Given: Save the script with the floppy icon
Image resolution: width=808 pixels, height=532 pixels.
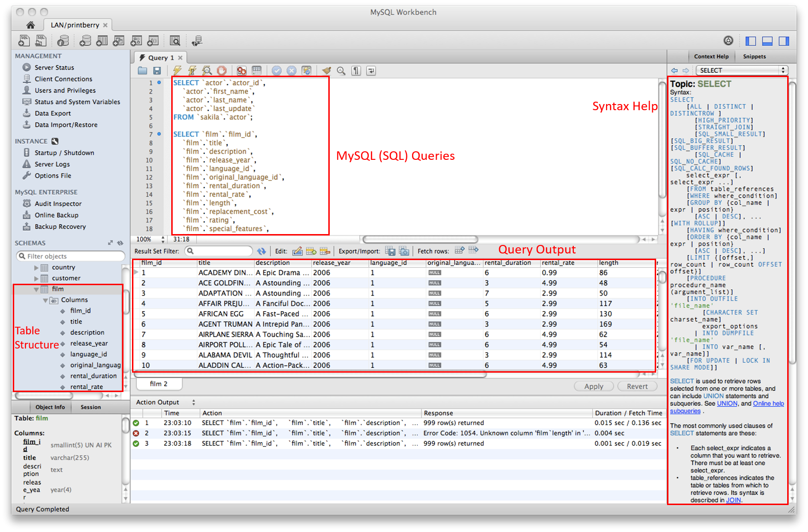Looking at the screenshot, I should point(157,70).
